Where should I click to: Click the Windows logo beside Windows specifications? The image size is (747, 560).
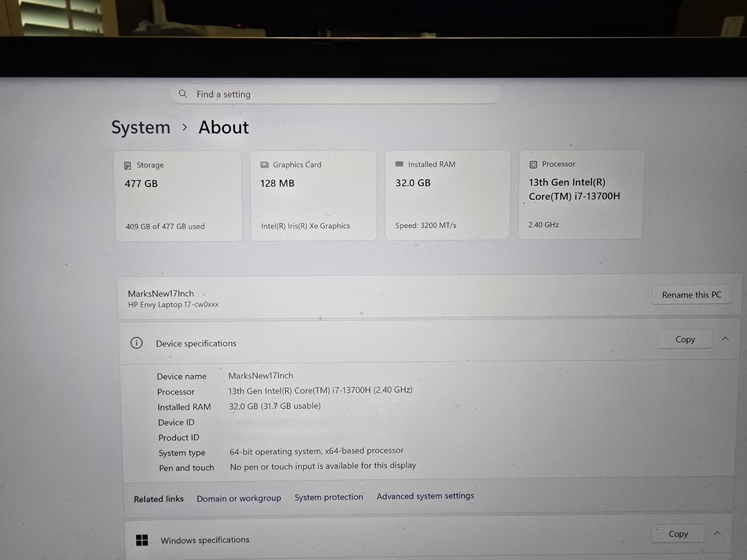(142, 540)
